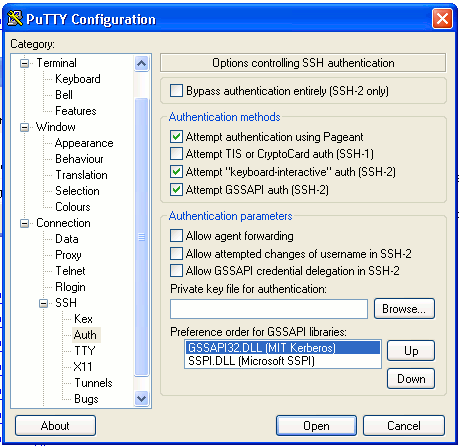Close the PuTTY Configuration window

[442, 18]
